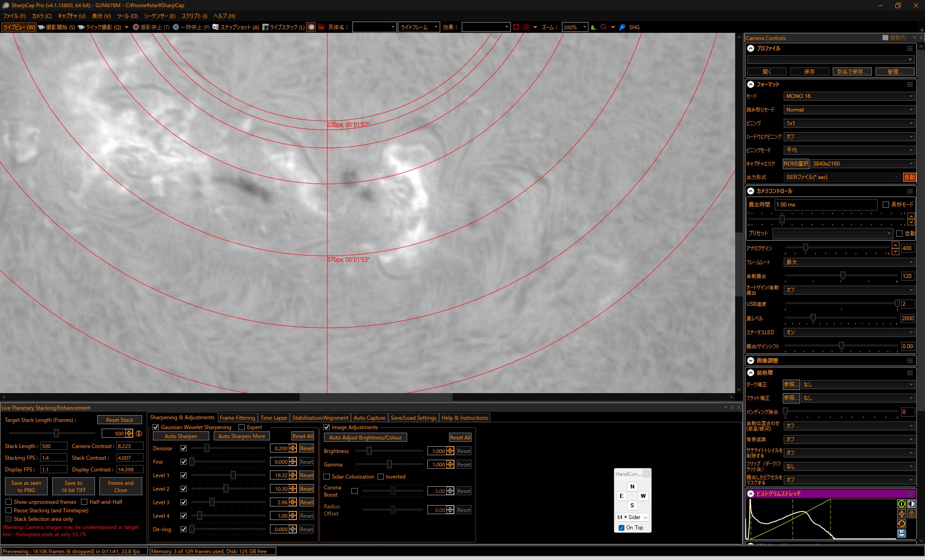Uncheck the On Top checkbox
This screenshot has width=925, height=560.
coord(621,528)
